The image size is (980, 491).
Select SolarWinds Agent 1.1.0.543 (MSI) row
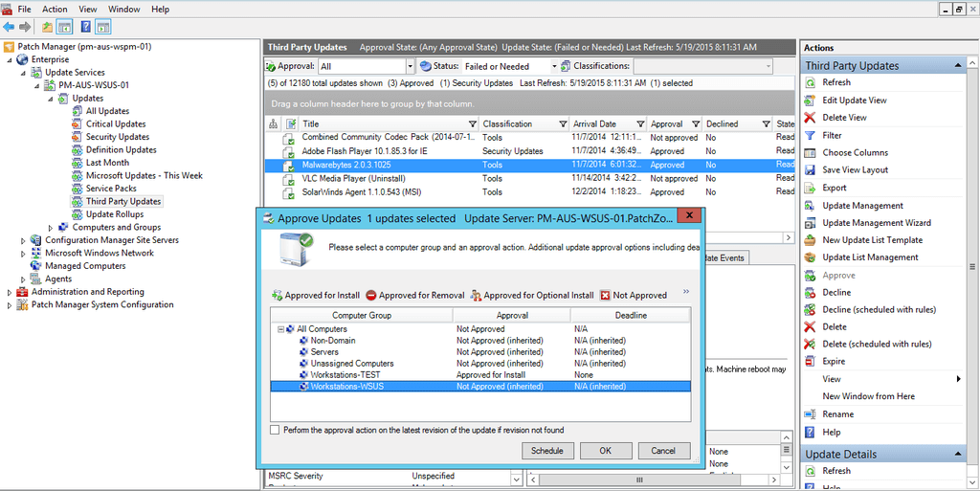[x=530, y=192]
